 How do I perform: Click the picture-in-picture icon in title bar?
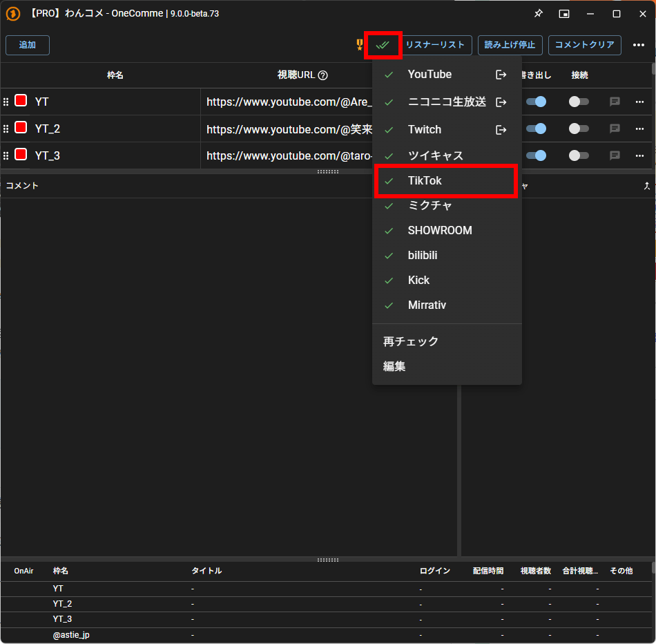[564, 14]
